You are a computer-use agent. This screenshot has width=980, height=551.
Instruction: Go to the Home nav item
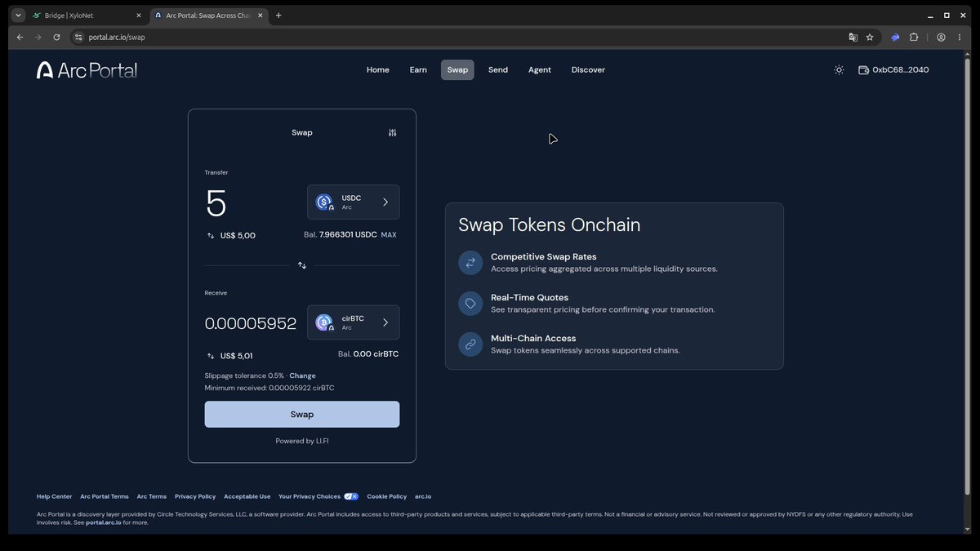(377, 70)
